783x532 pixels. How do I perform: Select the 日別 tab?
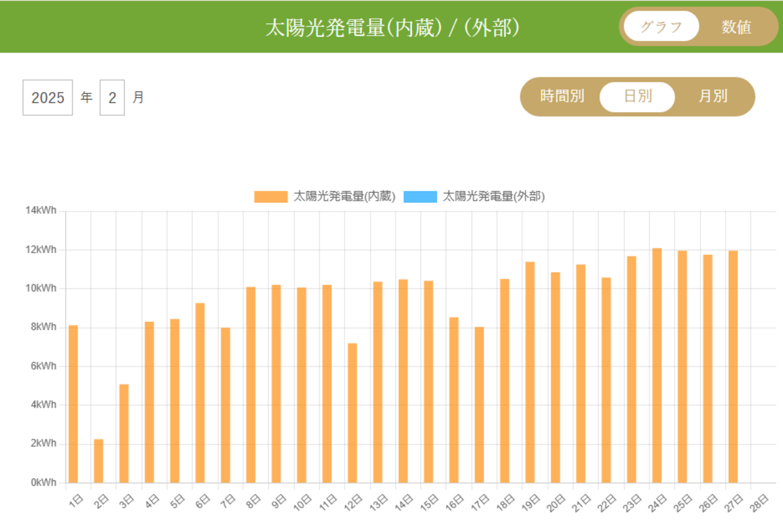(637, 96)
